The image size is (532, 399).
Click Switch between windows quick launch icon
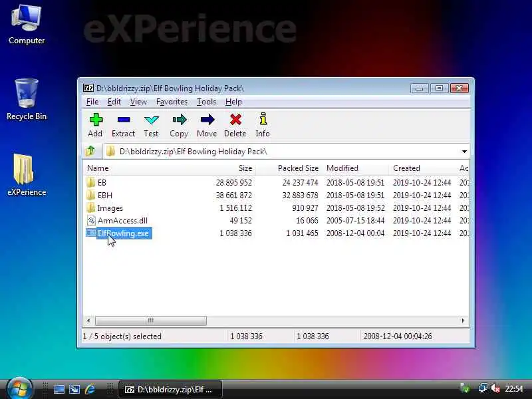[x=74, y=389]
